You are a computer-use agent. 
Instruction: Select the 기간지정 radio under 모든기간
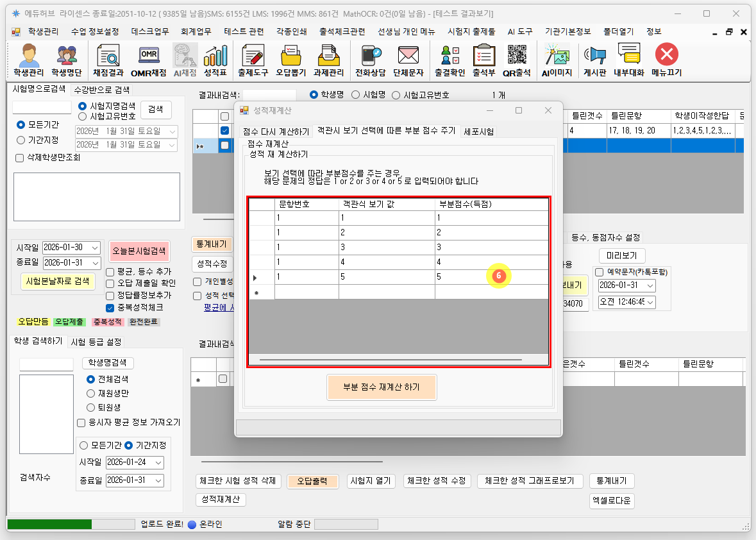[21, 140]
